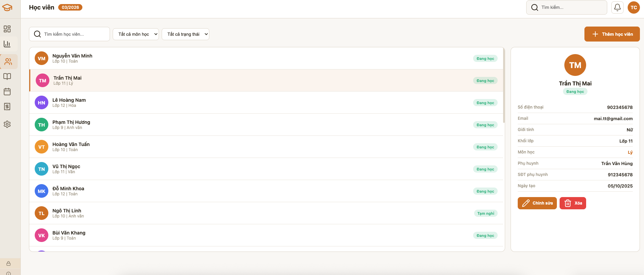Click the red 'Xóa' delete button
This screenshot has height=275, width=644.
pos(573,203)
